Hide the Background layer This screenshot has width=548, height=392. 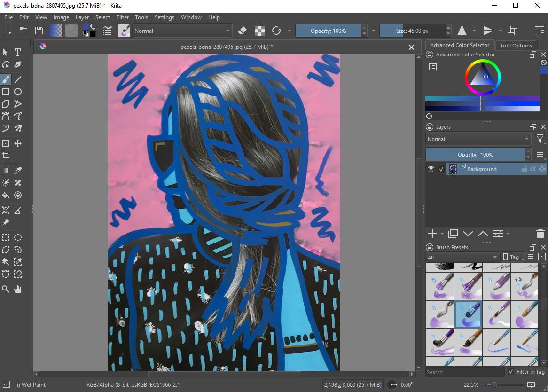pyautogui.click(x=431, y=169)
